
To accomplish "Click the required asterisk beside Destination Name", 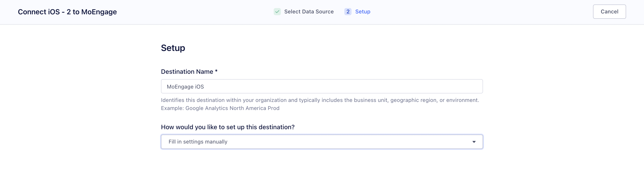I will tap(216, 71).
